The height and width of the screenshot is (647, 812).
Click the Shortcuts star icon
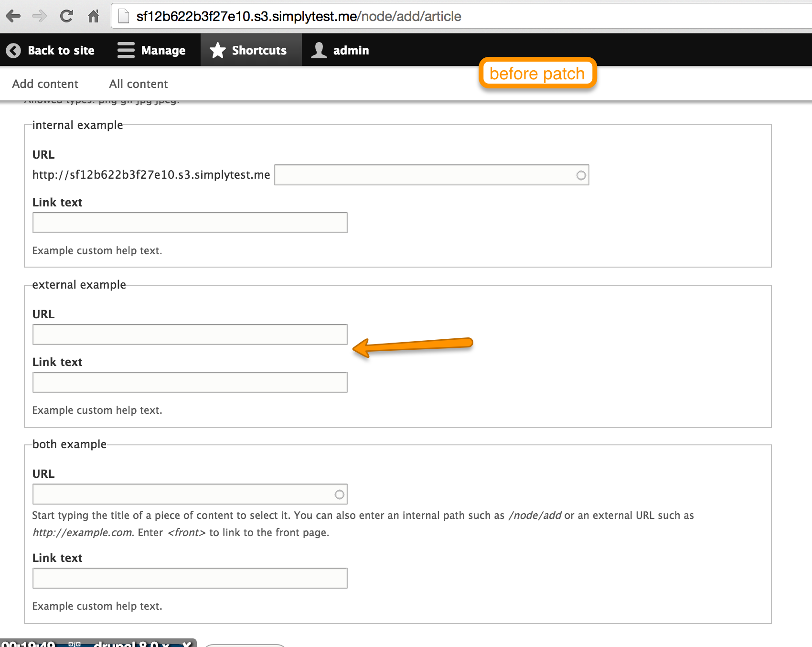pyautogui.click(x=218, y=50)
